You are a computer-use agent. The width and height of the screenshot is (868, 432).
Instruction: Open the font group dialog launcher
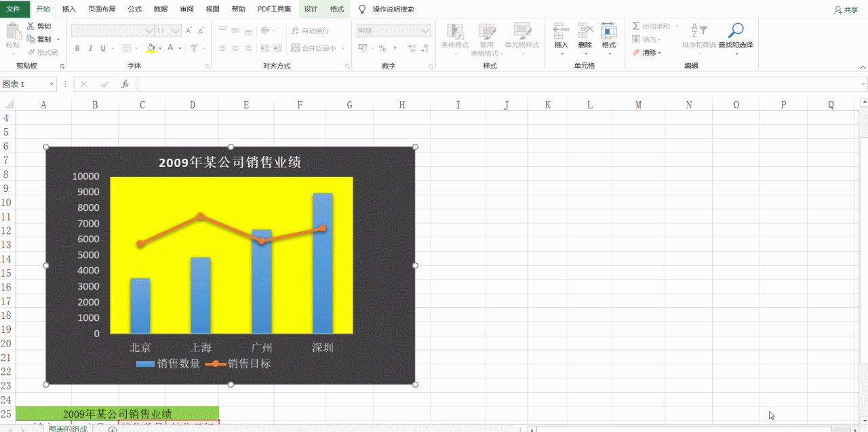pos(205,66)
